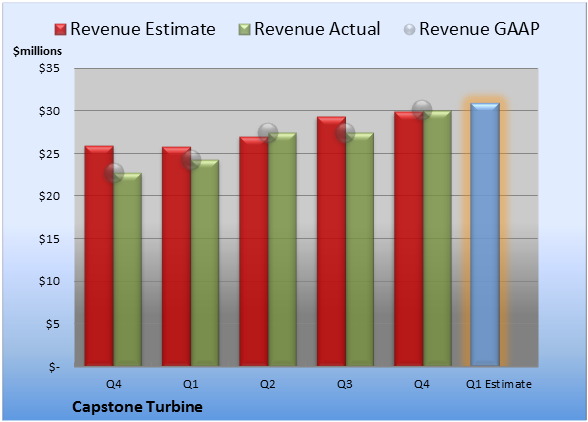The width and height of the screenshot is (588, 422).
Task: Click the '$15' y-axis label
Action: (x=50, y=239)
